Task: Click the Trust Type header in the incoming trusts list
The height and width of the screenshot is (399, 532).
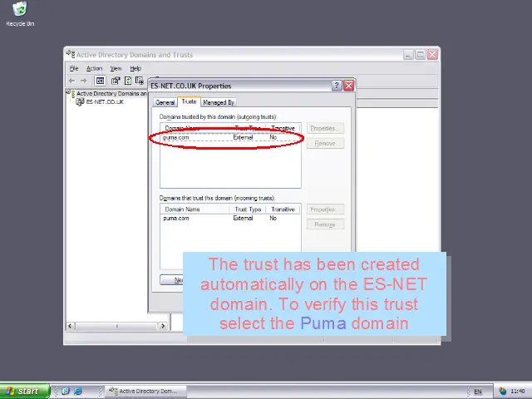Action: click(x=248, y=209)
